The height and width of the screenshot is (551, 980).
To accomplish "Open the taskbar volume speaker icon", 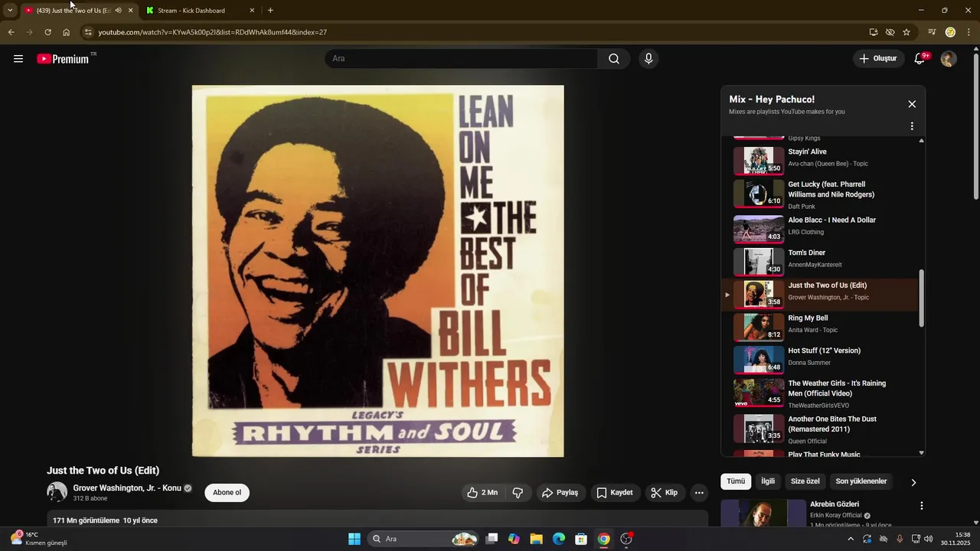I will coord(929,539).
